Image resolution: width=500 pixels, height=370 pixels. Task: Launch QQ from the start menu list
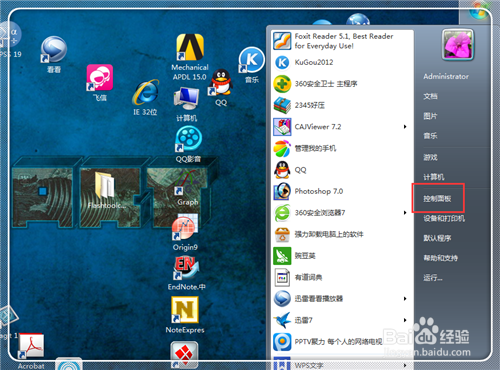click(342, 170)
